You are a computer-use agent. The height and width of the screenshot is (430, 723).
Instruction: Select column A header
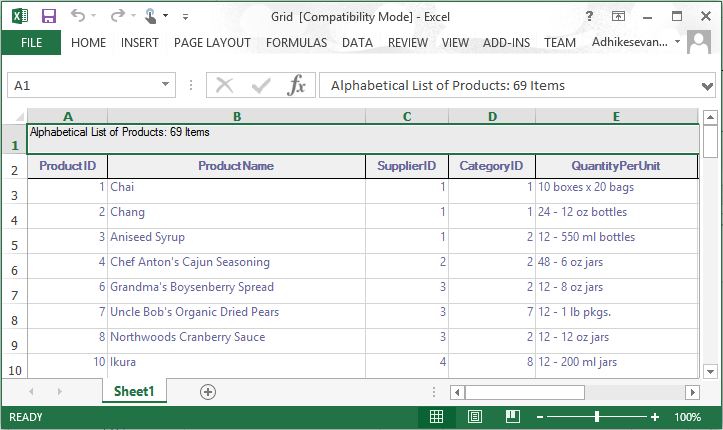point(68,116)
